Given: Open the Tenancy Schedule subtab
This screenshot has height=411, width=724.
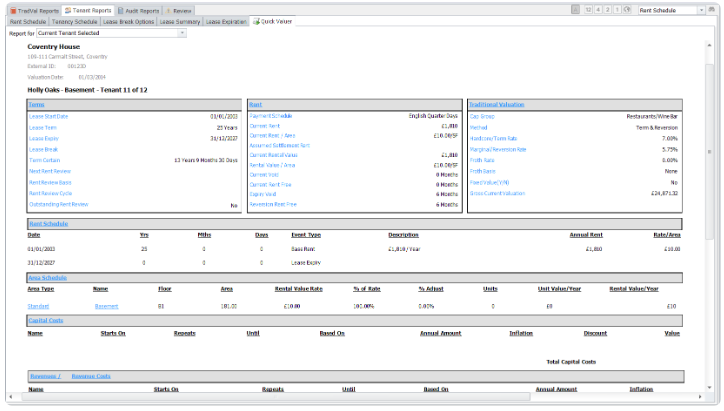Looking at the screenshot, I should [73, 21].
